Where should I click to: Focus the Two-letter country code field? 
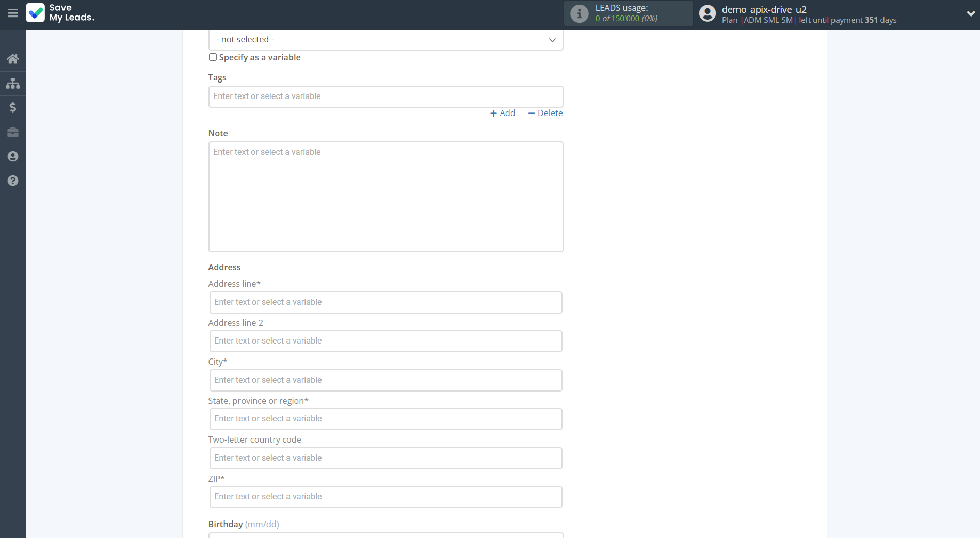pos(385,458)
